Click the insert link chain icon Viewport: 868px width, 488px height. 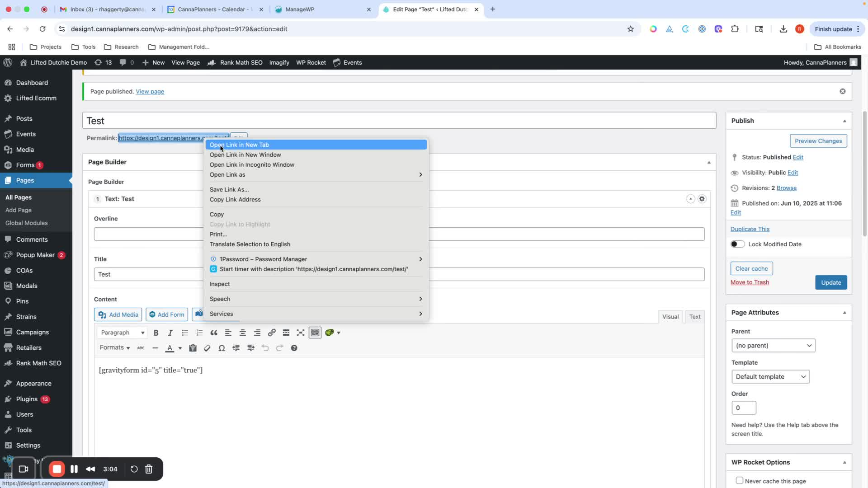click(272, 333)
